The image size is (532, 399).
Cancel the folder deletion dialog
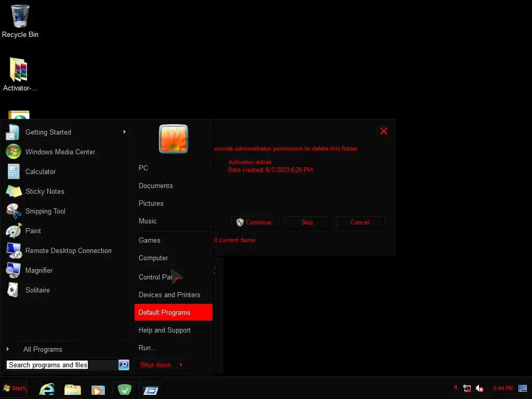[x=360, y=222]
